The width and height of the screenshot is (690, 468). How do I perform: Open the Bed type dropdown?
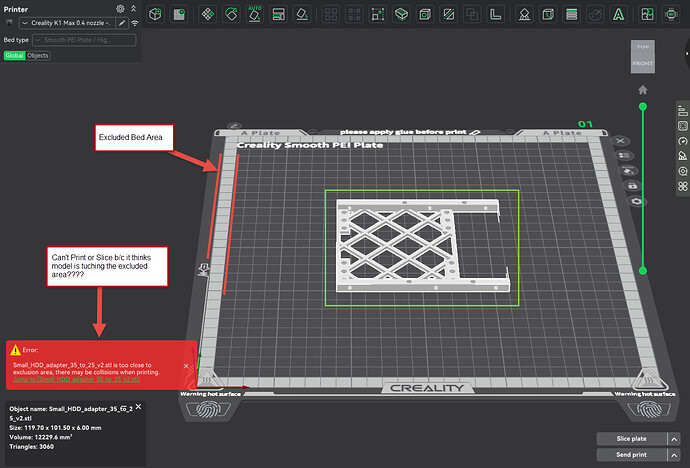pos(84,40)
